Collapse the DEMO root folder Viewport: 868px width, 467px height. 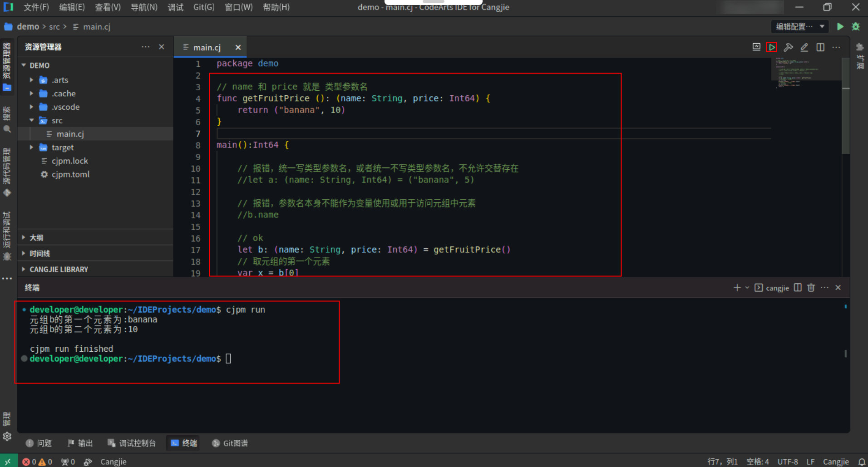(24, 65)
